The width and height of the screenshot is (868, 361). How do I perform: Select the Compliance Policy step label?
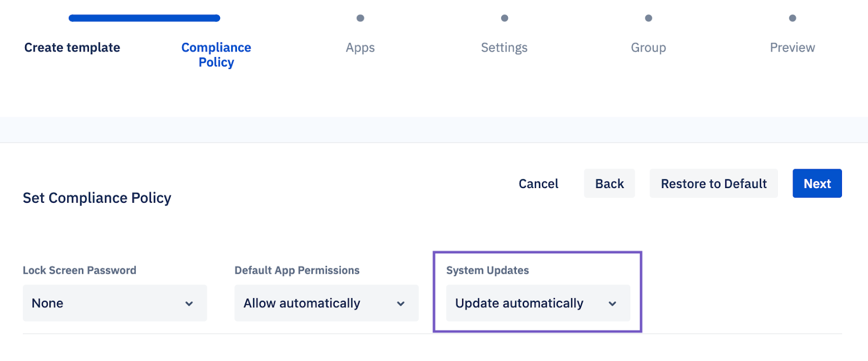[216, 55]
